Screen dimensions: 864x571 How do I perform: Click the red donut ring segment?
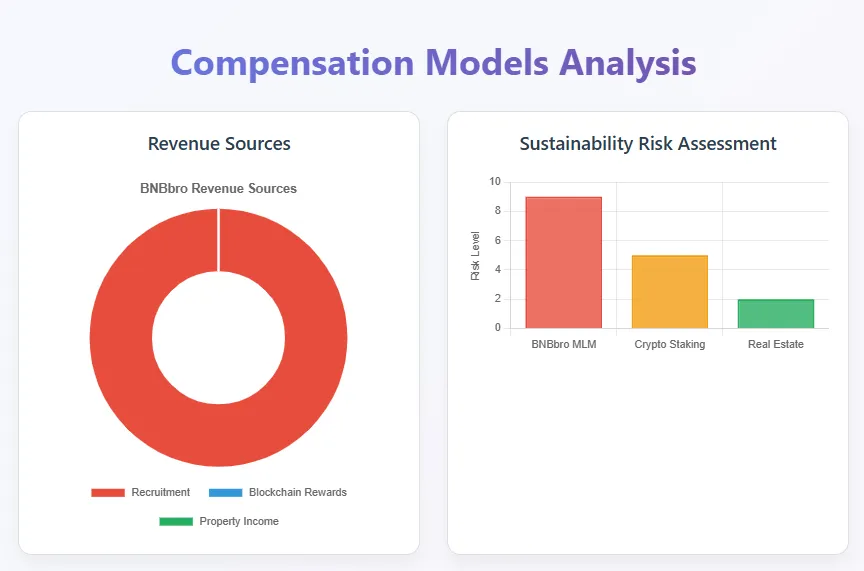119,338
